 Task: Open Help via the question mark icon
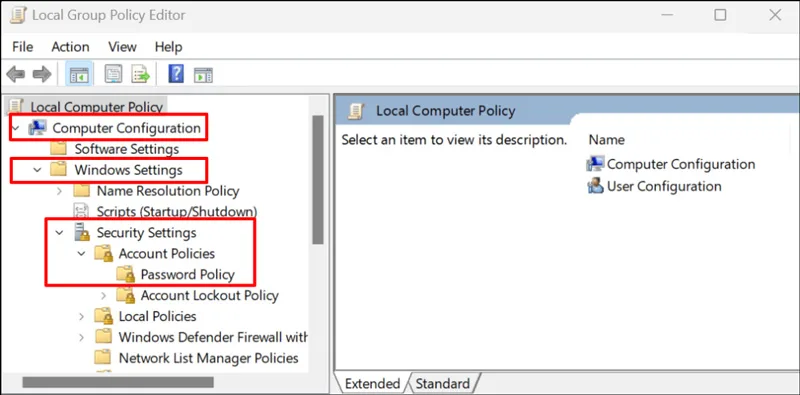(176, 75)
